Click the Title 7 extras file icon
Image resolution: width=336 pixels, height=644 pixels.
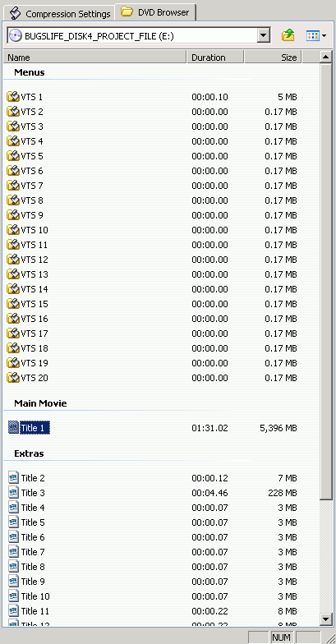point(13,552)
